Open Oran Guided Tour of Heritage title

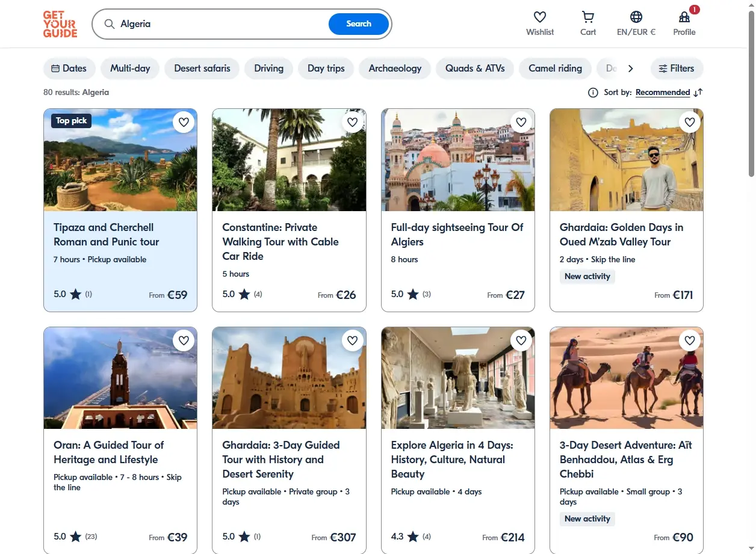(x=108, y=452)
